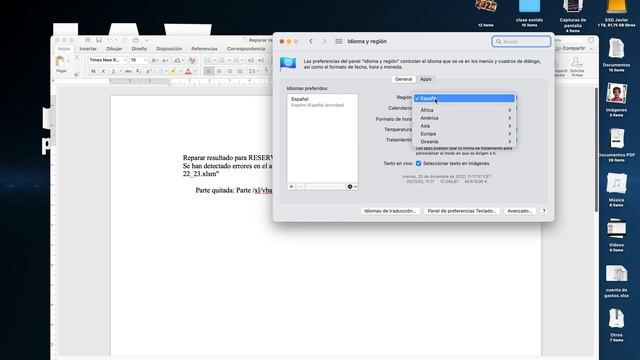Click the numbered list icon in Word
The width and height of the screenshot is (640, 360).
[x=223, y=60]
